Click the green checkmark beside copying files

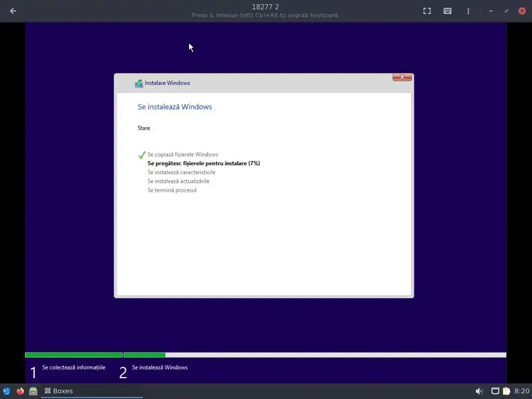pyautogui.click(x=142, y=155)
